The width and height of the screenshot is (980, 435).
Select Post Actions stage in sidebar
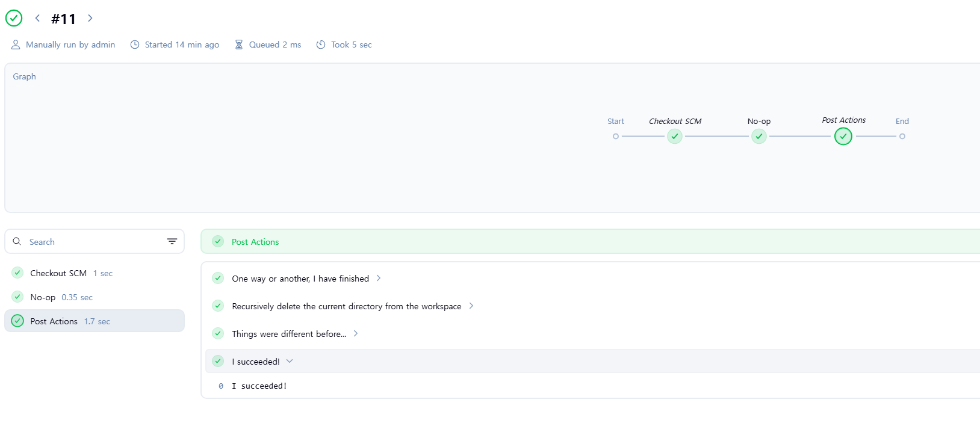(95, 321)
